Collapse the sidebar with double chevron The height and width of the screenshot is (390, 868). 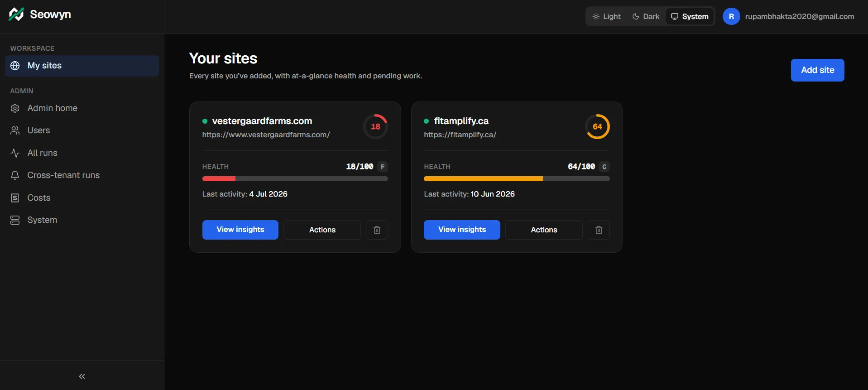coord(82,376)
